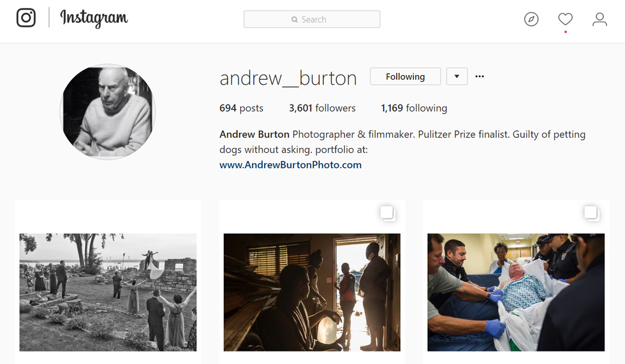Open the hospital patient transfer photo post
The height and width of the screenshot is (364, 625).
[x=516, y=293]
